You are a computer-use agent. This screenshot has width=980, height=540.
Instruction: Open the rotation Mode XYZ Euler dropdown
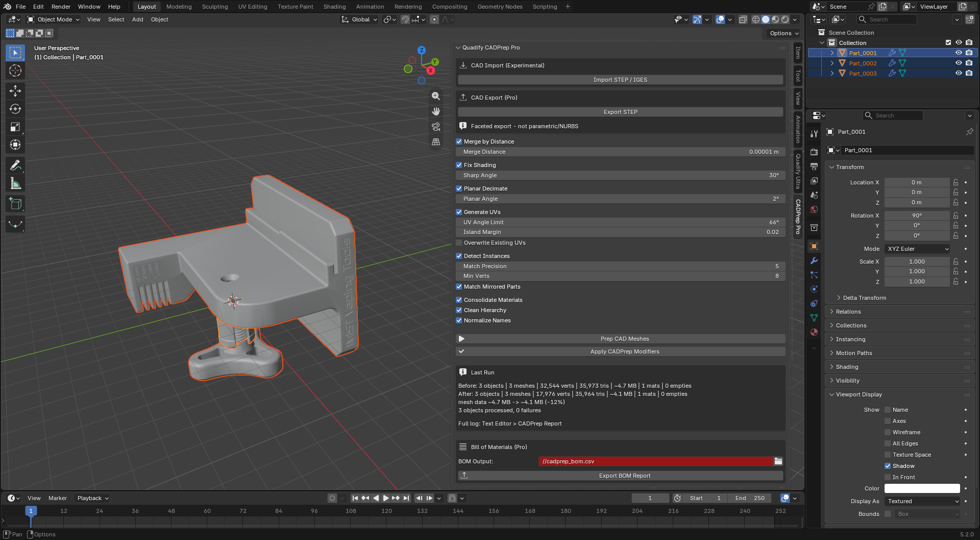[917, 249]
